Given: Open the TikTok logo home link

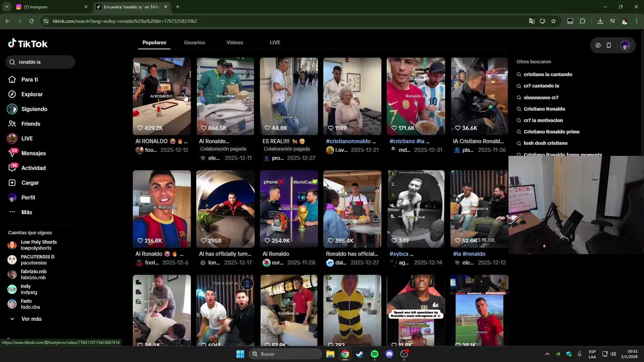Looking at the screenshot, I should (x=28, y=44).
